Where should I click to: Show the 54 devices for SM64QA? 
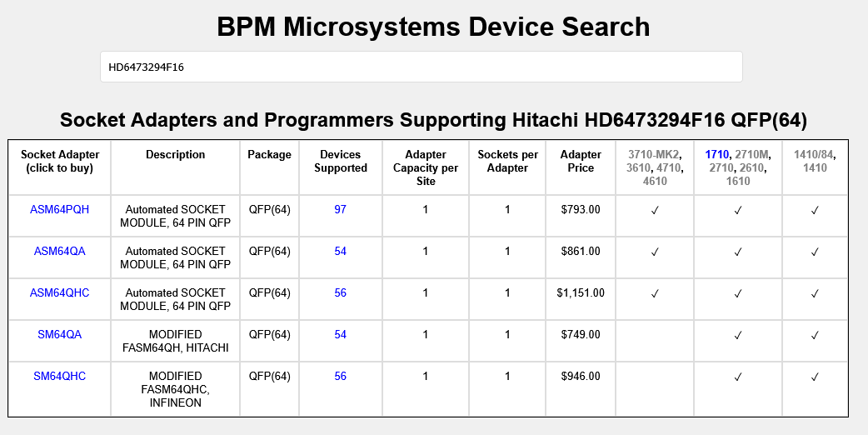[x=340, y=334]
